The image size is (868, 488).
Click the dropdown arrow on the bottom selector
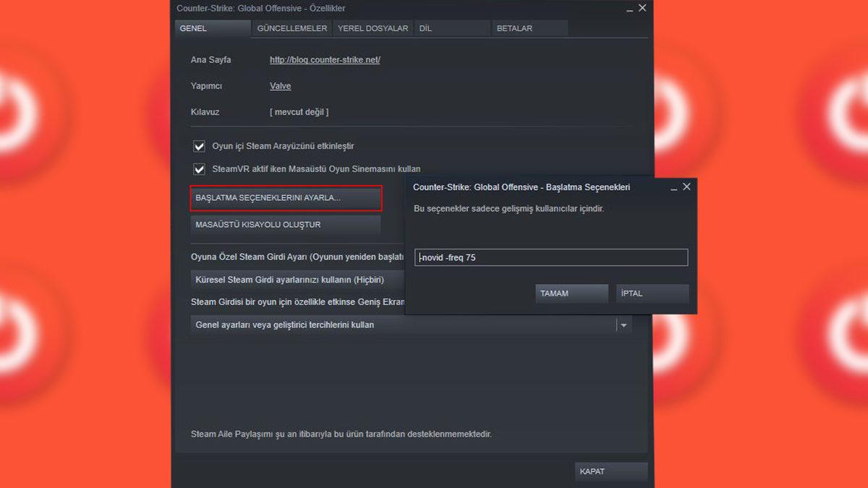(624, 325)
